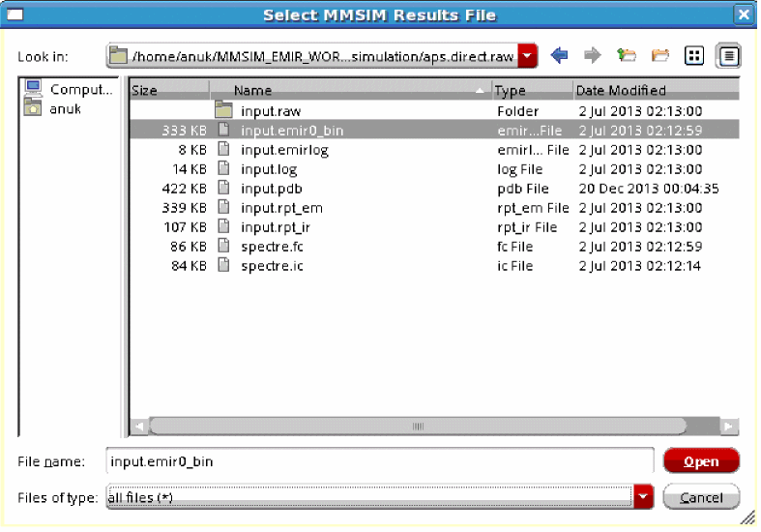The image size is (761, 532).
Task: Go back with the blue arrow
Action: tap(560, 55)
